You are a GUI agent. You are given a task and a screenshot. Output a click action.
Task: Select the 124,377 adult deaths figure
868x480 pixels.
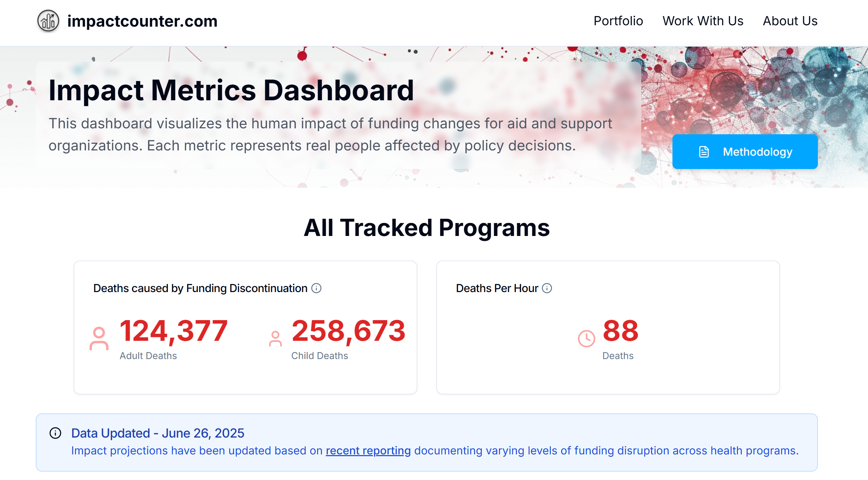(x=173, y=331)
